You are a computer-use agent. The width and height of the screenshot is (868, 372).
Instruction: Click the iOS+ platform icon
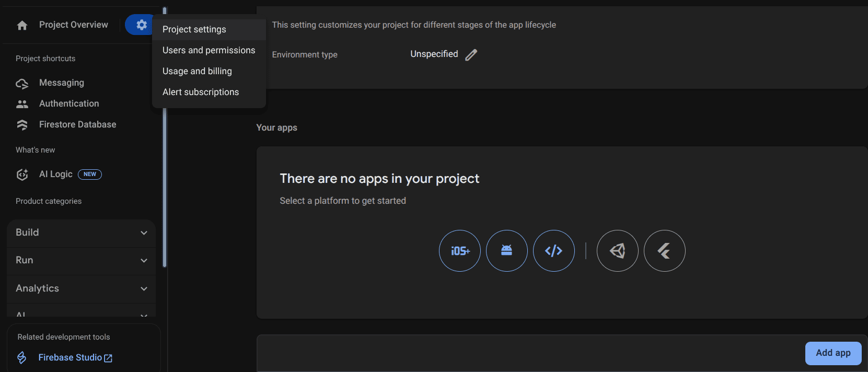coord(460,251)
